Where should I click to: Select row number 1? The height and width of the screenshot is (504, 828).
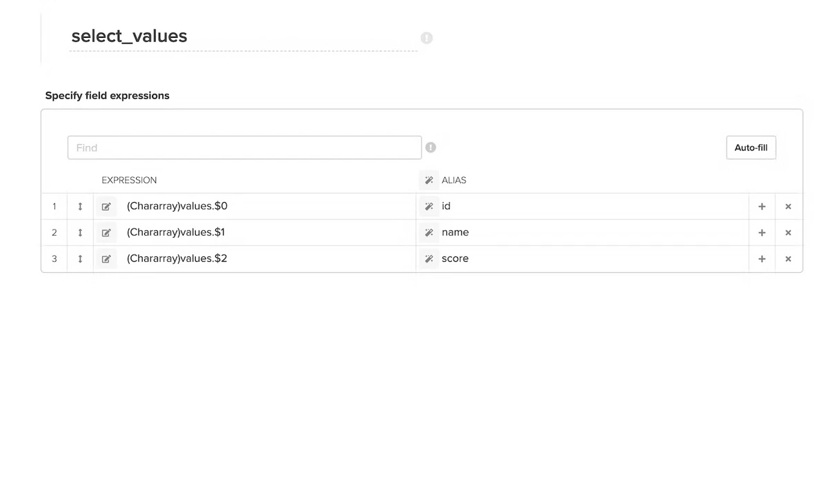pyautogui.click(x=54, y=206)
